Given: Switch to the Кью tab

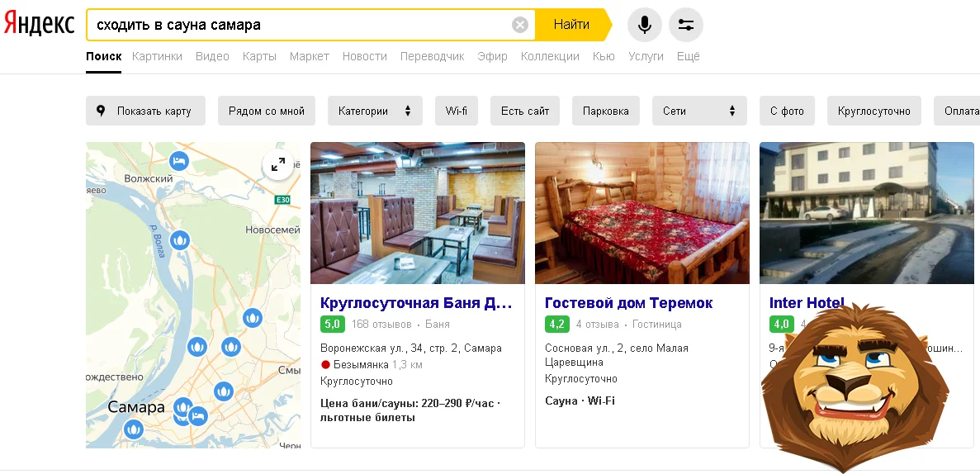Looking at the screenshot, I should tap(604, 56).
